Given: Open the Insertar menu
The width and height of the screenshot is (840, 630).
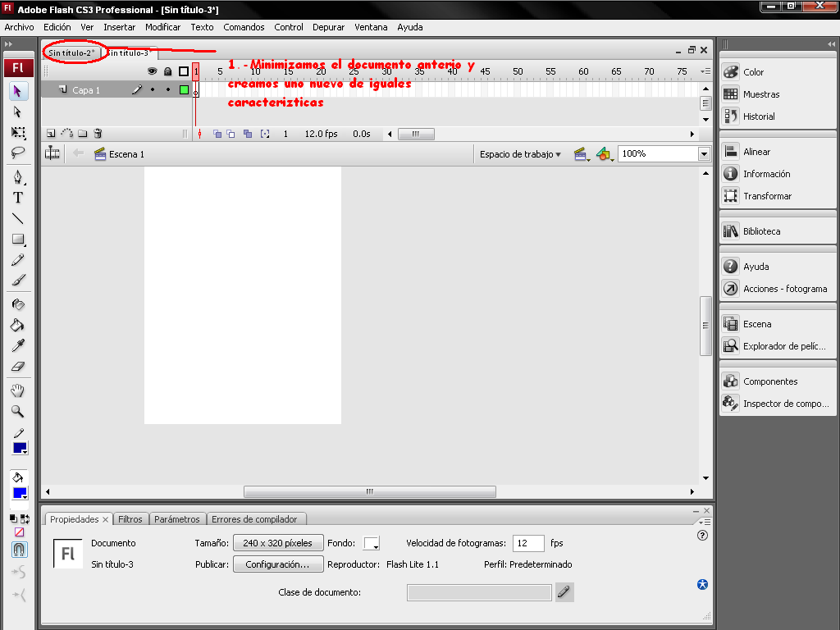Looking at the screenshot, I should click(120, 27).
